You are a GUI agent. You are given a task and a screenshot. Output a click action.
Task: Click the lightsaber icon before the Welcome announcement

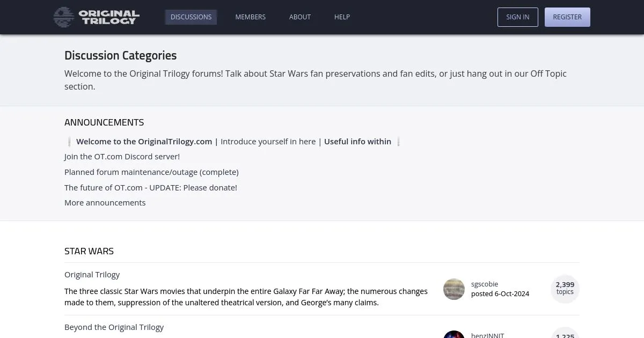pyautogui.click(x=70, y=142)
